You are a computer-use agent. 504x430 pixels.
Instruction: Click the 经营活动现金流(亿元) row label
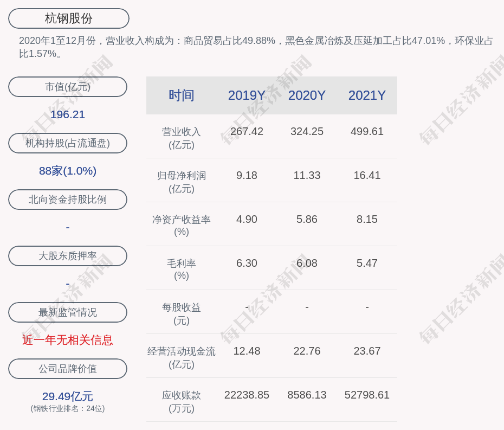coord(182,358)
